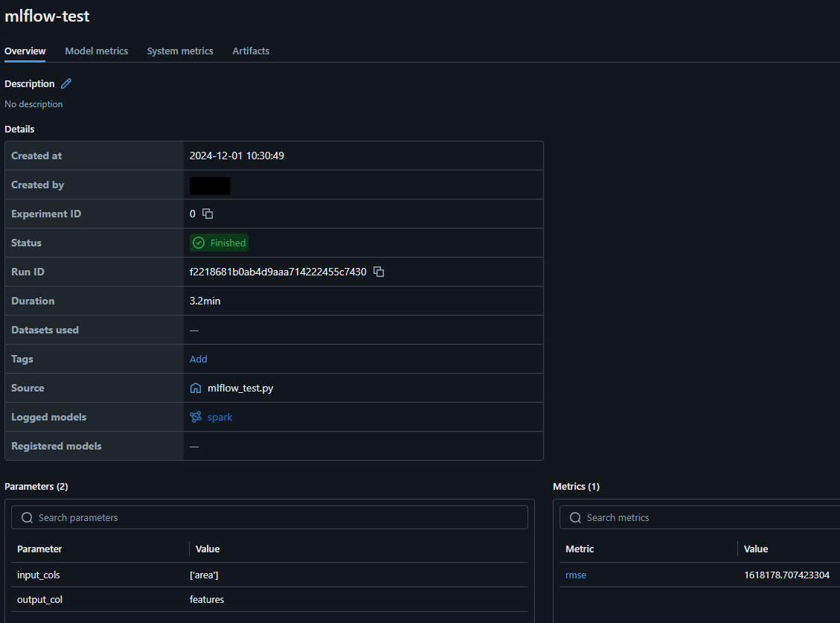Click the mlflow_test.py source name
The height and width of the screenshot is (623, 840).
[240, 388]
